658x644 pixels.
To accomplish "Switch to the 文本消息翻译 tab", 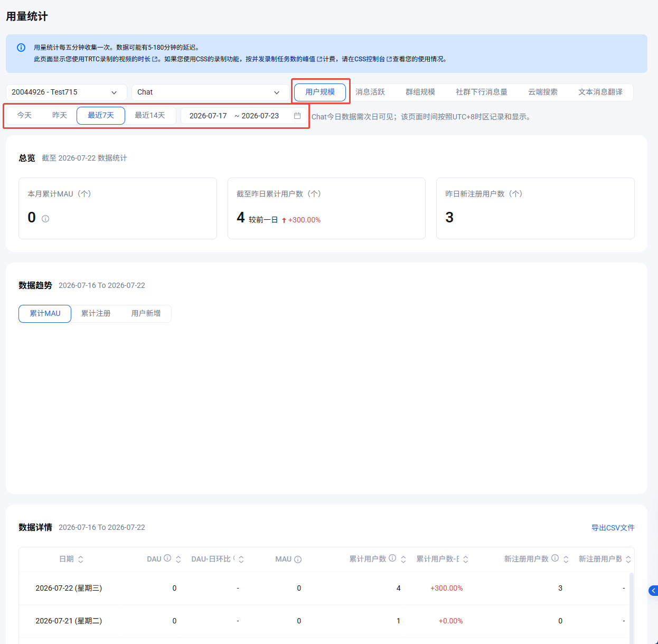I will pyautogui.click(x=600, y=92).
